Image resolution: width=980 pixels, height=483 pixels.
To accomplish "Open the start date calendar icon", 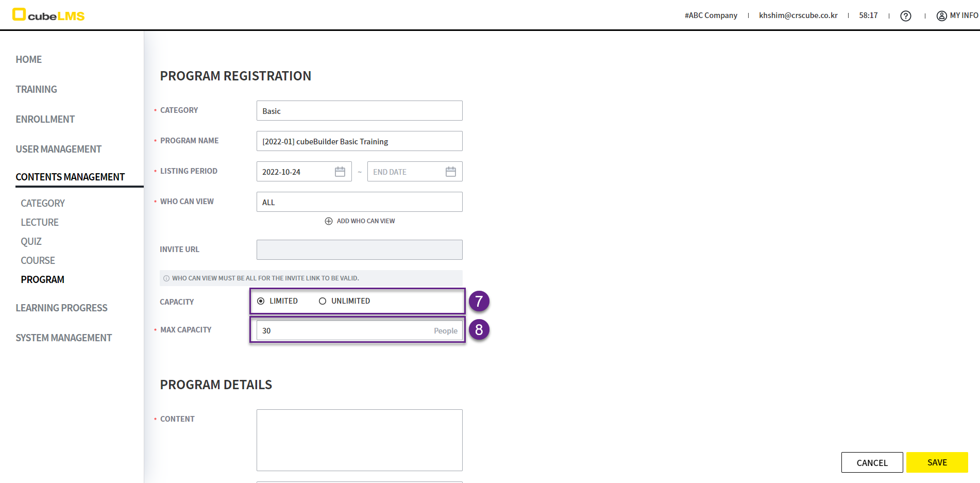I will pos(340,172).
